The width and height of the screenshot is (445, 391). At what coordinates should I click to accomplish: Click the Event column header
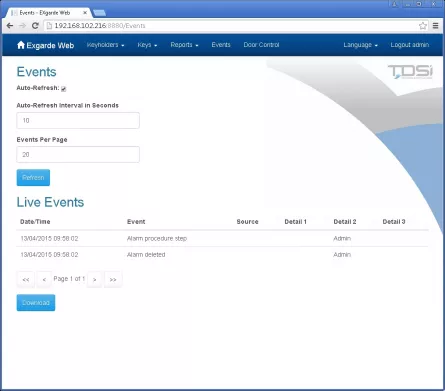click(136, 222)
